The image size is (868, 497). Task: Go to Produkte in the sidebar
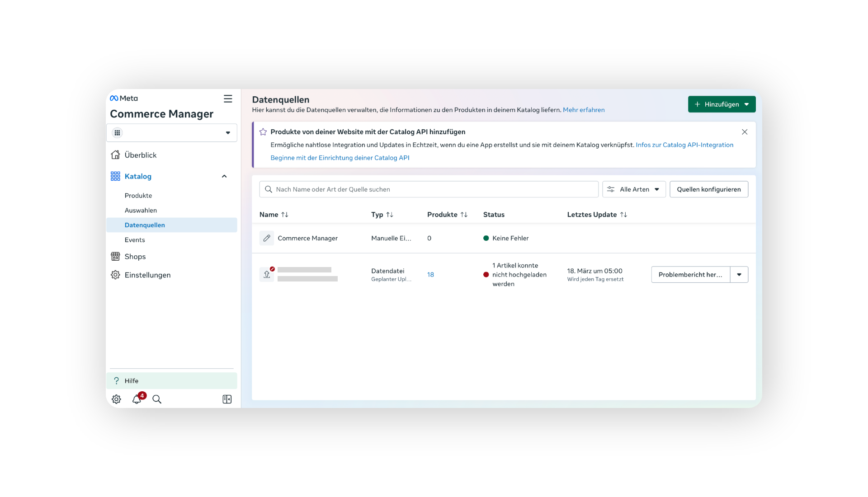tap(138, 196)
